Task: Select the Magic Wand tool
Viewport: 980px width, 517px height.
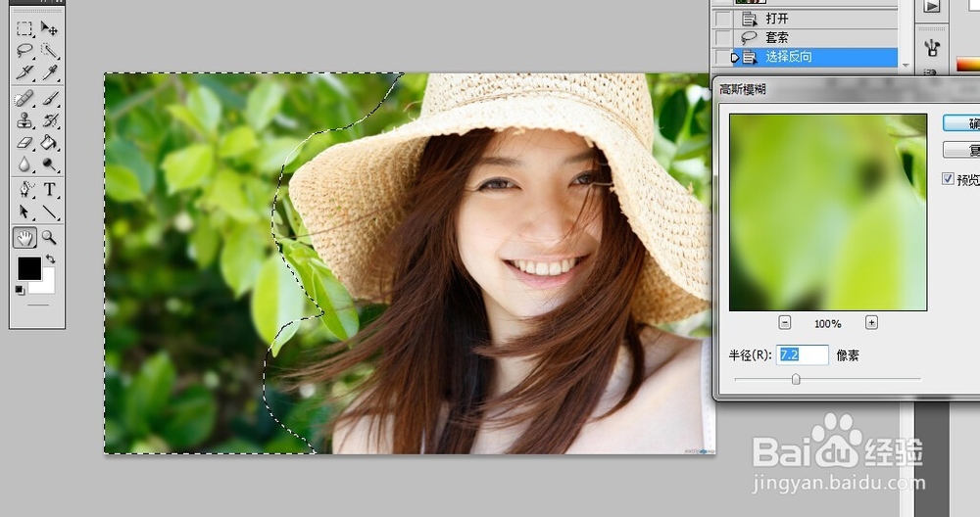Action: click(x=49, y=51)
